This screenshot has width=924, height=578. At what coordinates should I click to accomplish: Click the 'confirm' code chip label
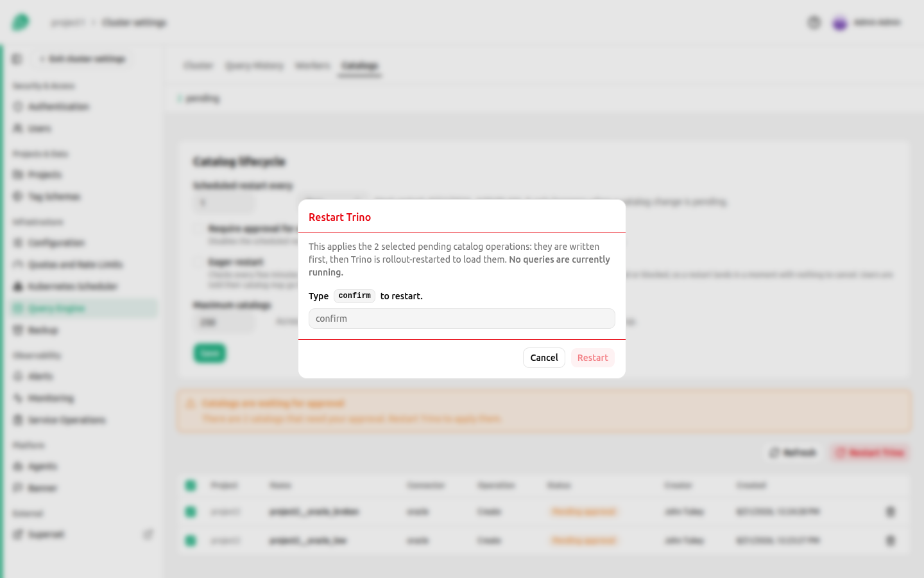pyautogui.click(x=354, y=296)
